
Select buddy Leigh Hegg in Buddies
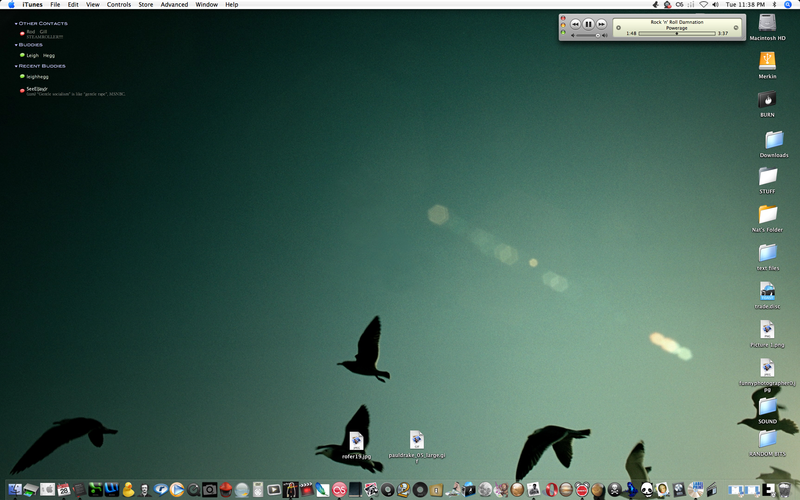coord(40,55)
